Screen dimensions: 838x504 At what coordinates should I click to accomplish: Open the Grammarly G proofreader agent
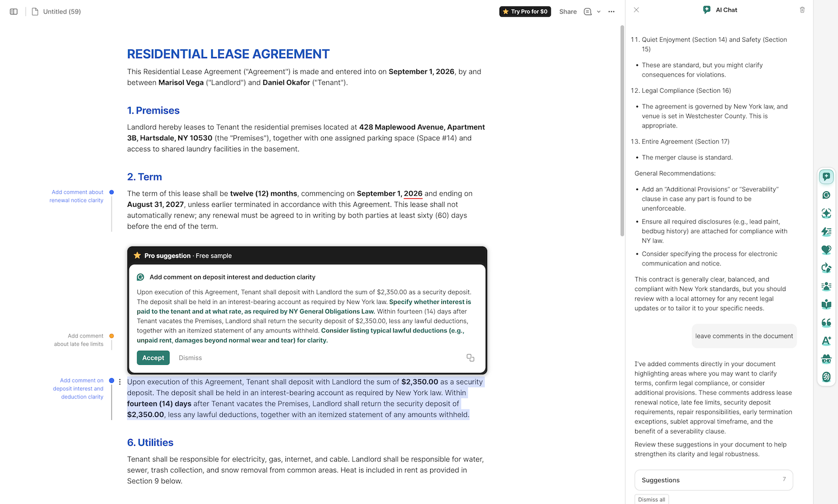(826, 195)
